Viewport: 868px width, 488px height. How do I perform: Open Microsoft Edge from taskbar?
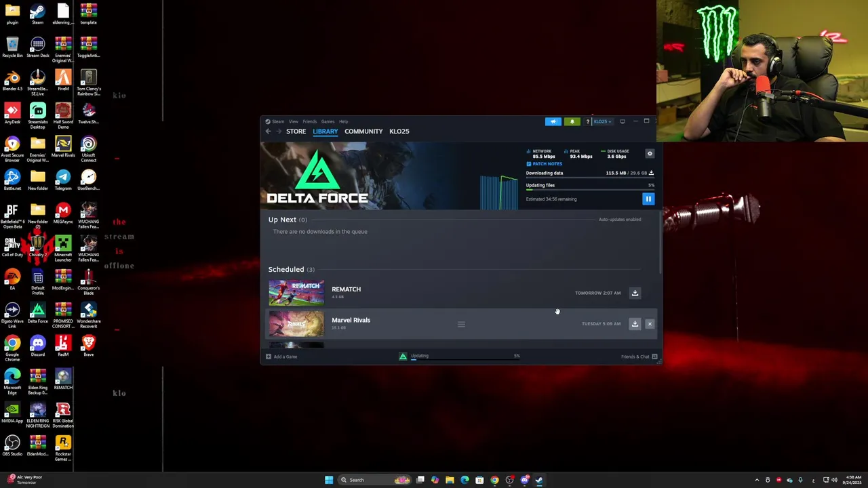coord(465,480)
